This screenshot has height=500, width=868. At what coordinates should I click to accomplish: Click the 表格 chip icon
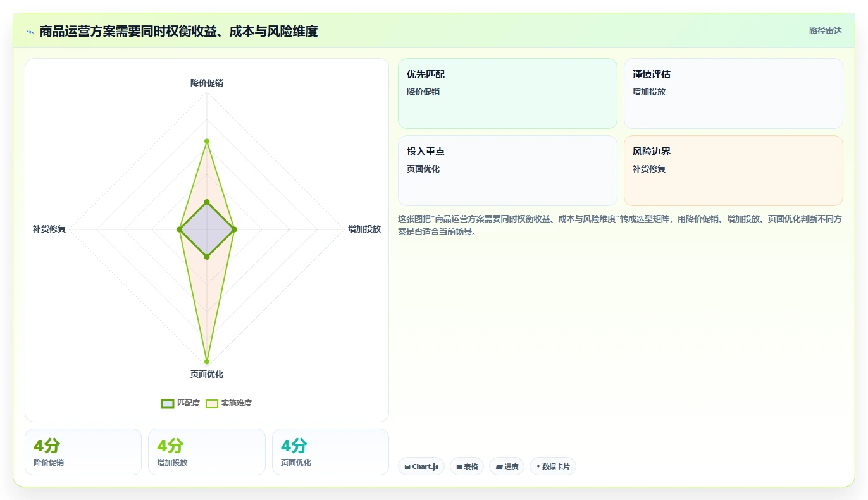point(459,467)
